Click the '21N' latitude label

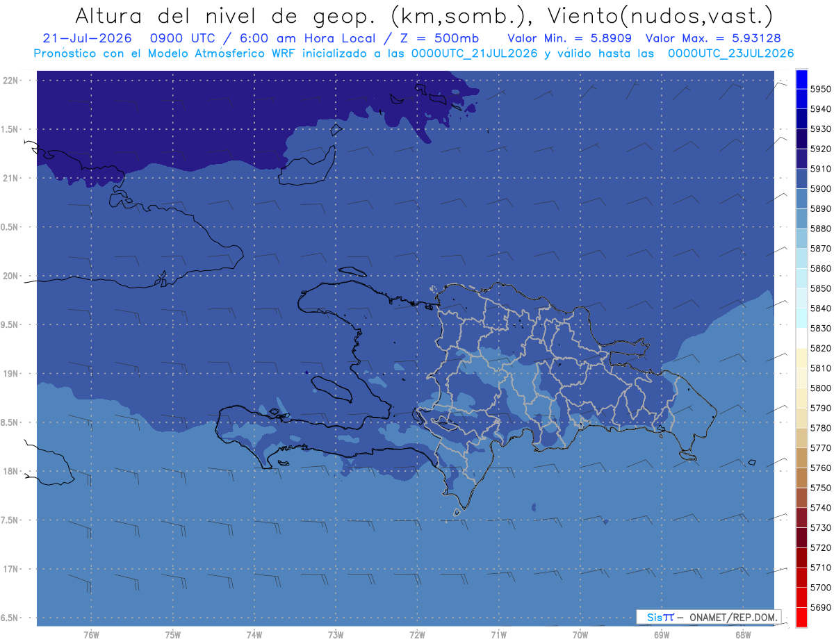pos(11,179)
